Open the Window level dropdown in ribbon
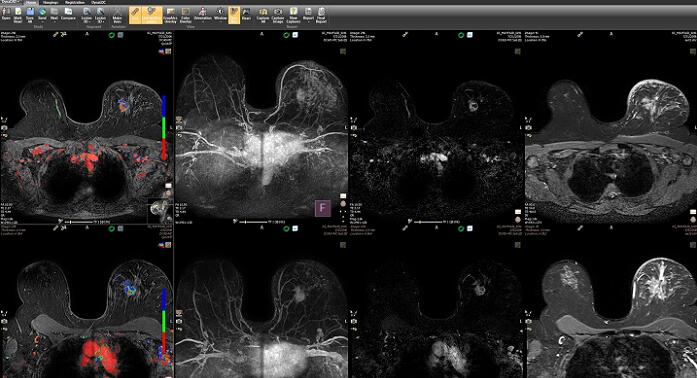This screenshot has width=697, height=378. (220, 15)
